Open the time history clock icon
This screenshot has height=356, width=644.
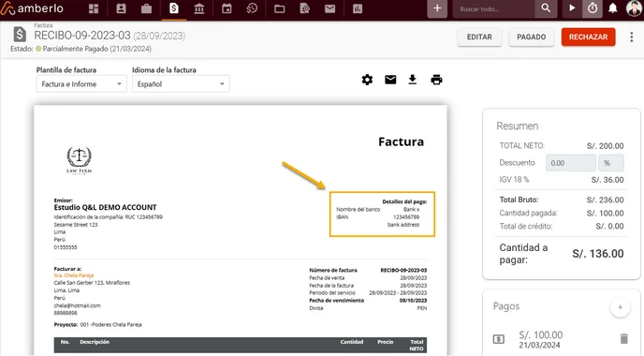[x=252, y=8]
